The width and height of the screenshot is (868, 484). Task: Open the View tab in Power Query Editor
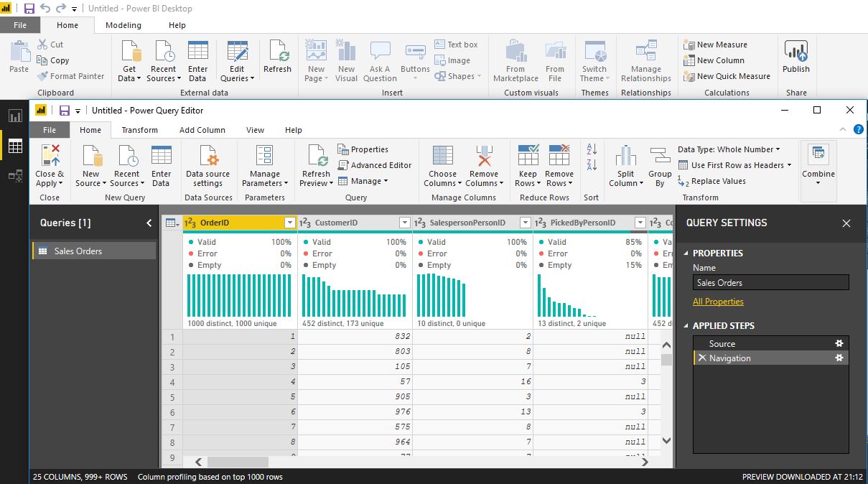coord(255,130)
